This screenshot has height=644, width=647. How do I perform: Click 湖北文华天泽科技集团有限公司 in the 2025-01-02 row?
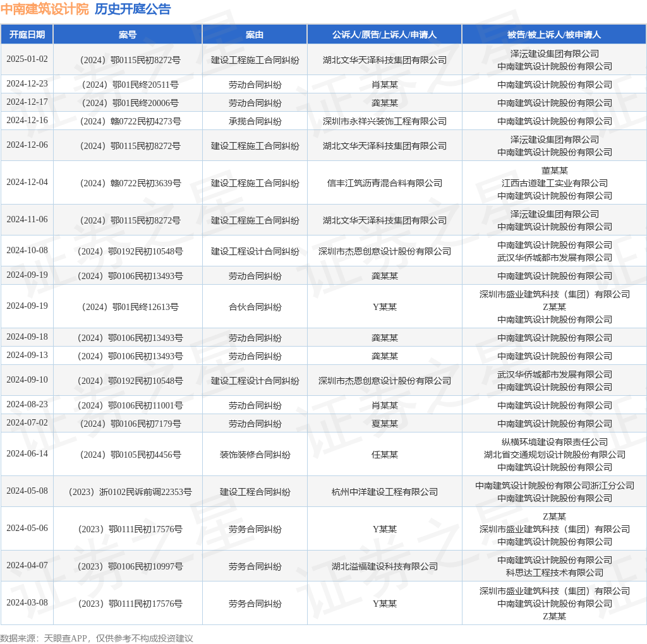(x=385, y=60)
